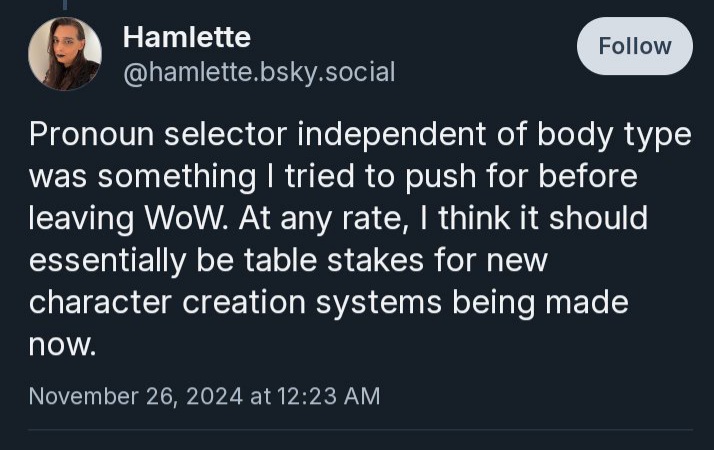The width and height of the screenshot is (714, 450).
Task: Click the November 26, 2024 timestamp
Action: [204, 396]
